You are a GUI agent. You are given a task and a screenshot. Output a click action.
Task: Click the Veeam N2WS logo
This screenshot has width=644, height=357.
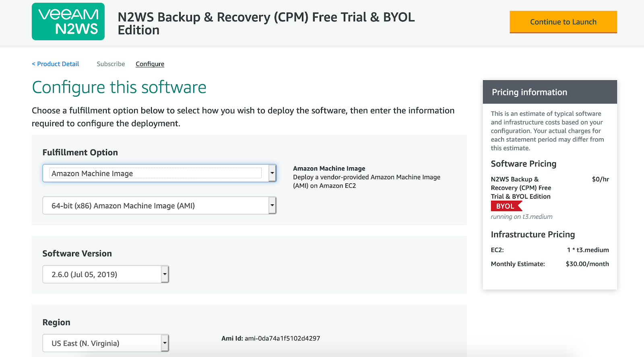click(68, 21)
